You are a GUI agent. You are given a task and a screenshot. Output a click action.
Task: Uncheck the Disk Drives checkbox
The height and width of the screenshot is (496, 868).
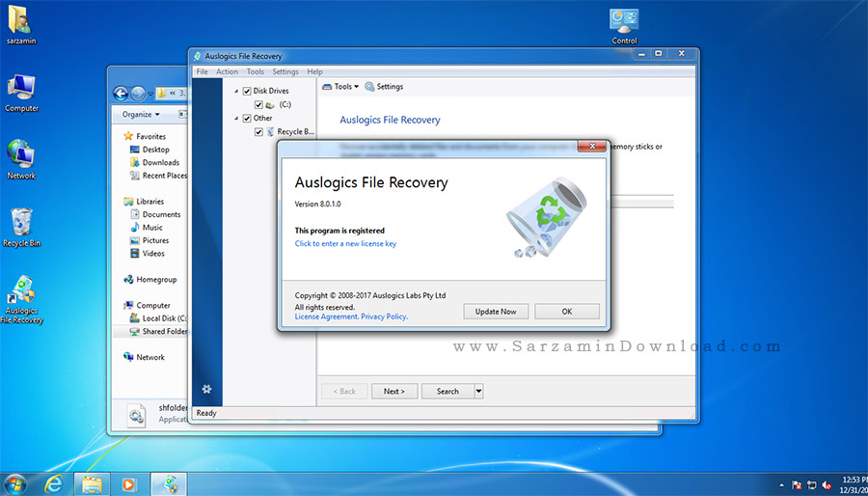coord(247,91)
